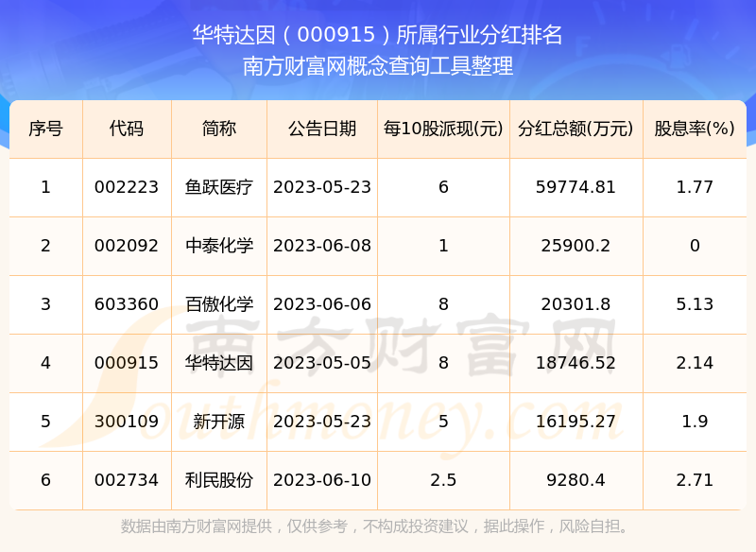The width and height of the screenshot is (756, 552).
Task: Click the 百傲化学 row's payout value 8
Action: coord(443,304)
